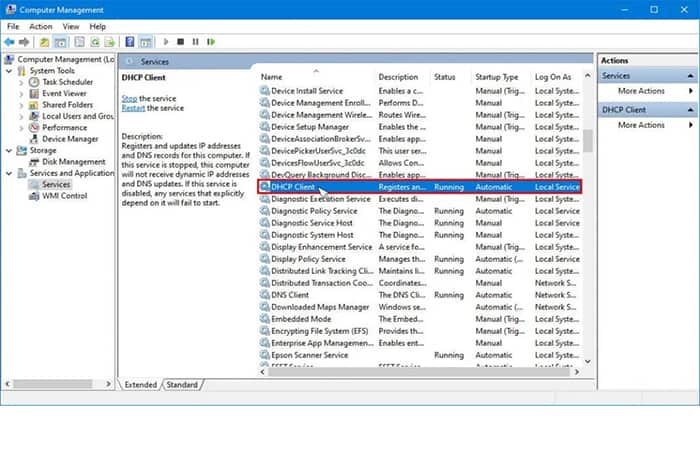Screen dimensions: 700x450
Task: Collapse the System Tools node
Action: [x=9, y=71]
